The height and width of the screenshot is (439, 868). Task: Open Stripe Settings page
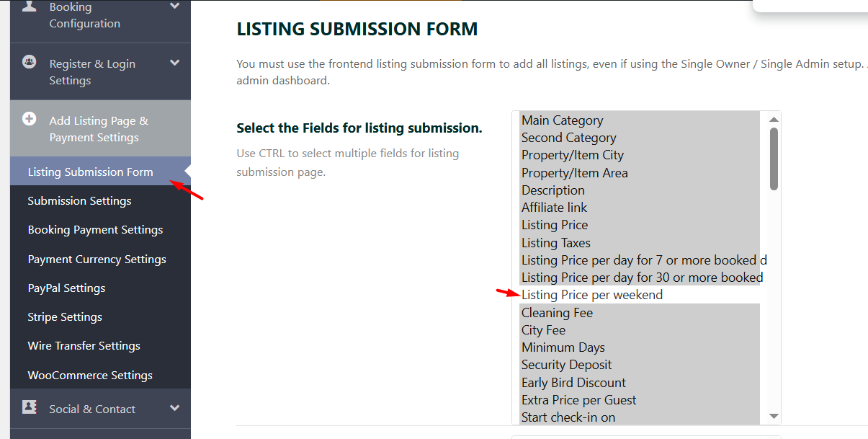click(65, 317)
